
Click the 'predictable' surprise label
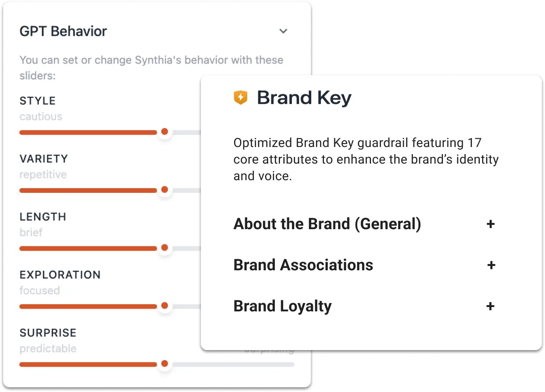coord(48,349)
